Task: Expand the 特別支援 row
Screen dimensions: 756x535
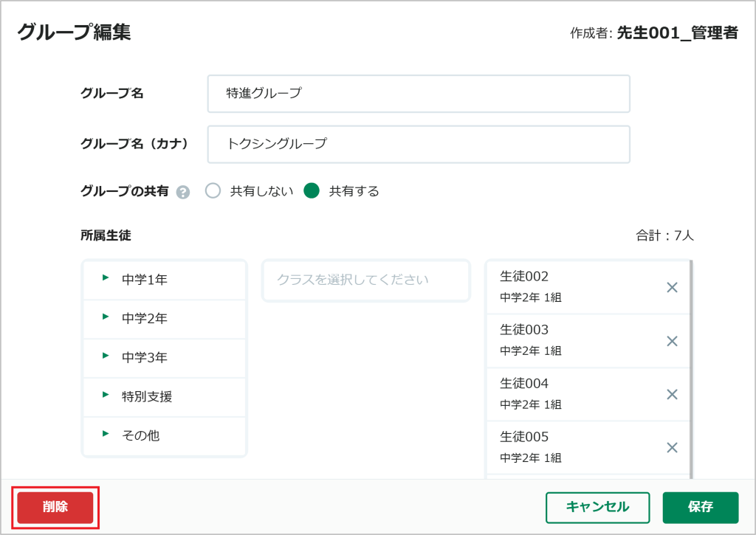Action: (165, 397)
